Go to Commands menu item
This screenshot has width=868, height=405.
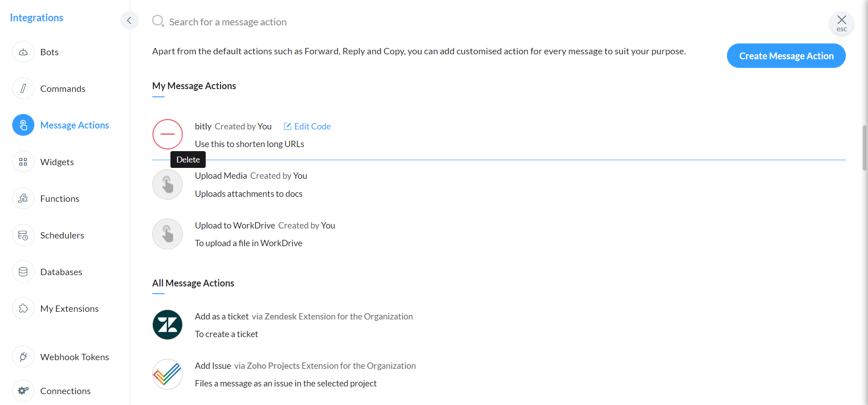click(x=63, y=89)
